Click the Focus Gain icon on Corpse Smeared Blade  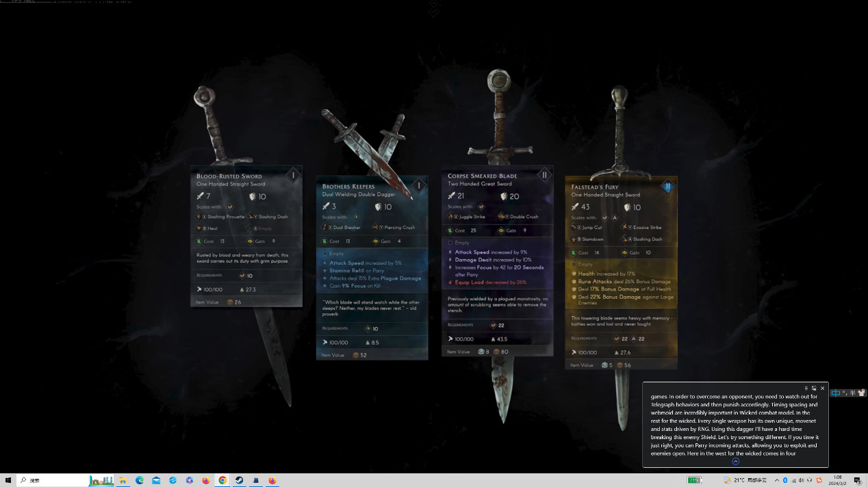point(502,231)
